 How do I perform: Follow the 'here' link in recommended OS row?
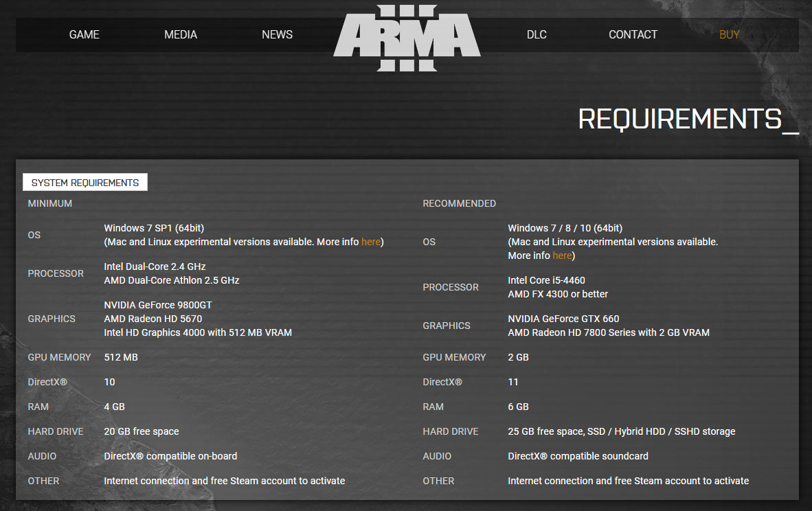[x=562, y=255]
